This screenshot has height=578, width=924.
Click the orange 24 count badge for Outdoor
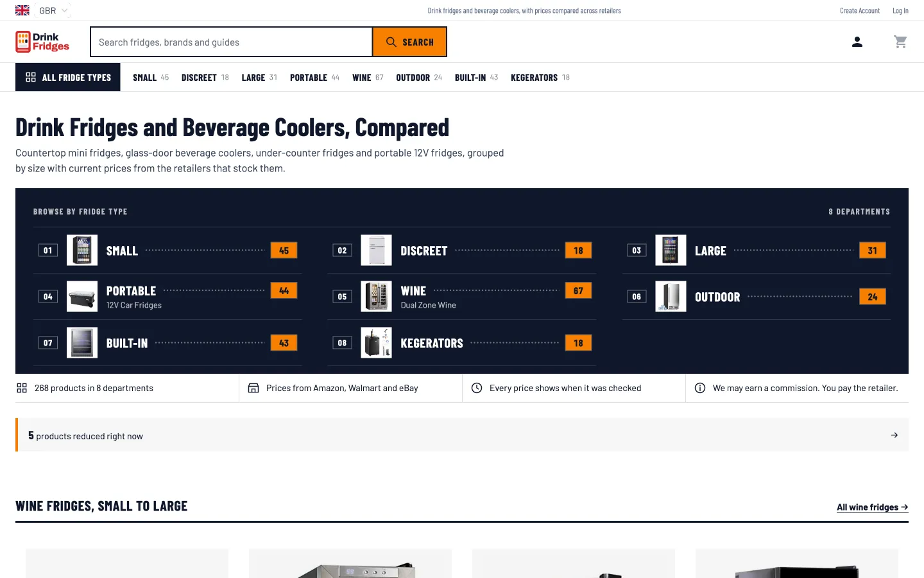tap(873, 297)
